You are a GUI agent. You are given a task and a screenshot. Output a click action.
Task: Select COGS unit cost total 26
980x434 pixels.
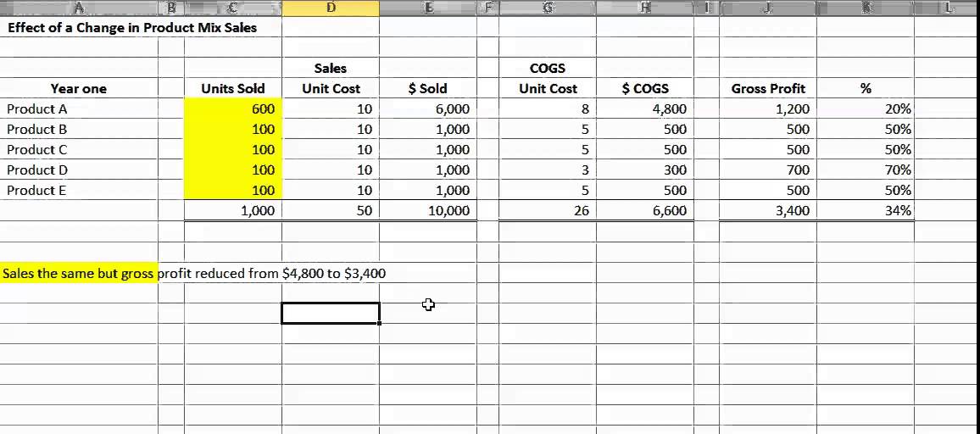(x=548, y=211)
